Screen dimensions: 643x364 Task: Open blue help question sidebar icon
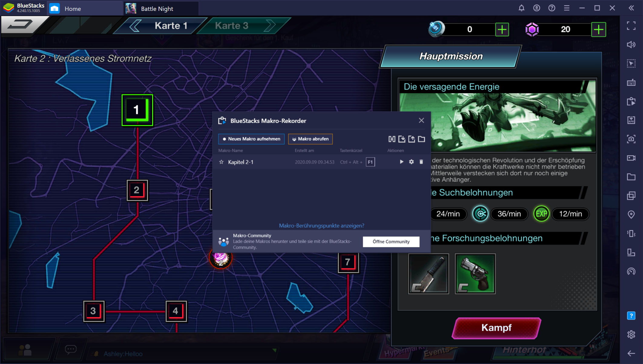click(x=631, y=316)
